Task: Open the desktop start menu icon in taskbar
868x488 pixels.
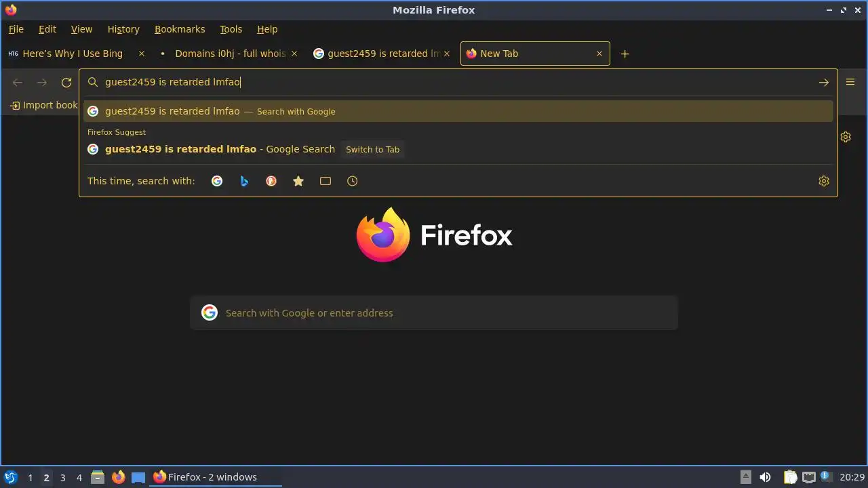Action: tap(11, 477)
